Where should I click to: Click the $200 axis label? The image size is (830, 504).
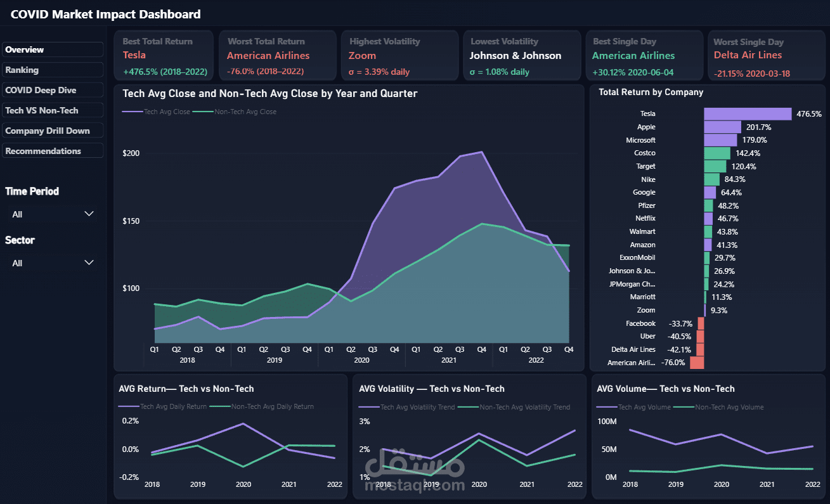point(131,153)
